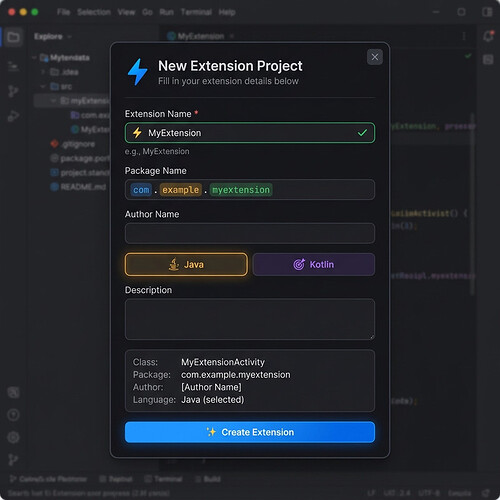The image size is (500, 500).
Task: Click the blue lightning logo in dialog header
Action: [x=138, y=72]
